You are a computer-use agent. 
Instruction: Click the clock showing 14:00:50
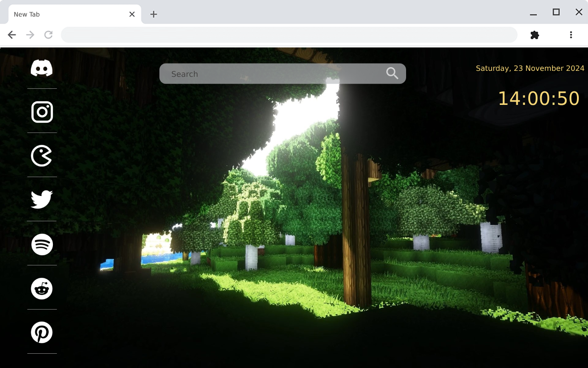pyautogui.click(x=539, y=98)
